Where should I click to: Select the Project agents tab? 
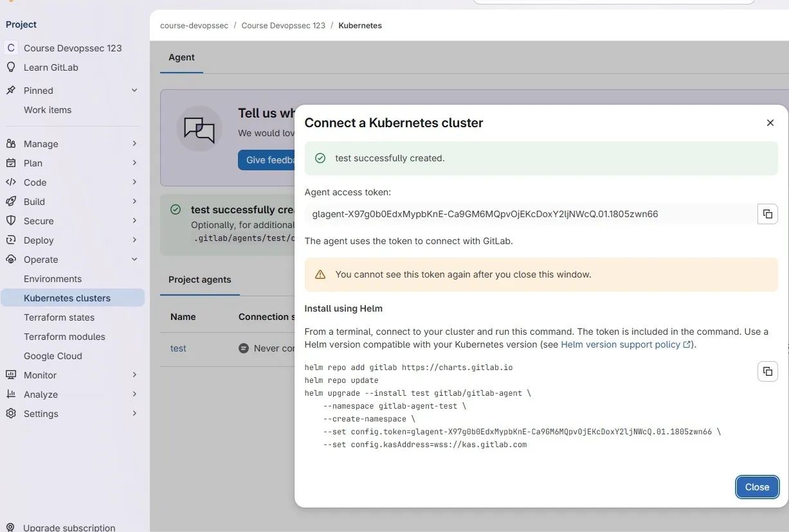click(200, 279)
